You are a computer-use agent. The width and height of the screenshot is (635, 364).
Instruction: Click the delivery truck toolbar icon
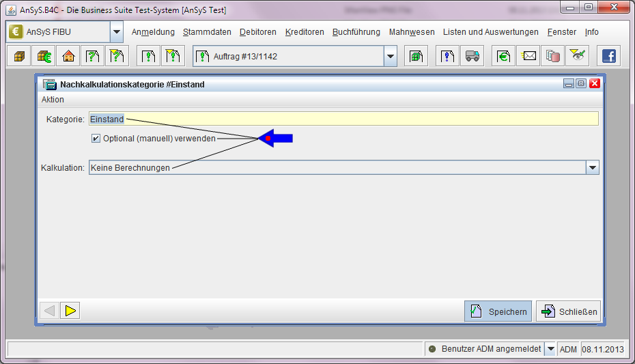click(472, 57)
